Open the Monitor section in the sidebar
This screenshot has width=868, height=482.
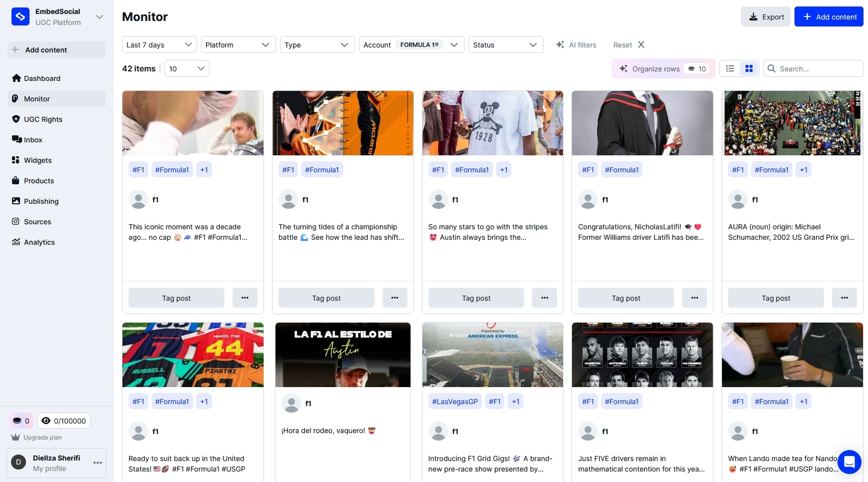point(37,98)
